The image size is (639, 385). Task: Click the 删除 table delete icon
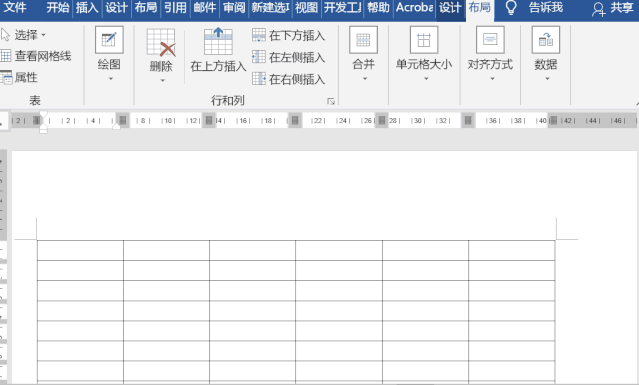[161, 42]
